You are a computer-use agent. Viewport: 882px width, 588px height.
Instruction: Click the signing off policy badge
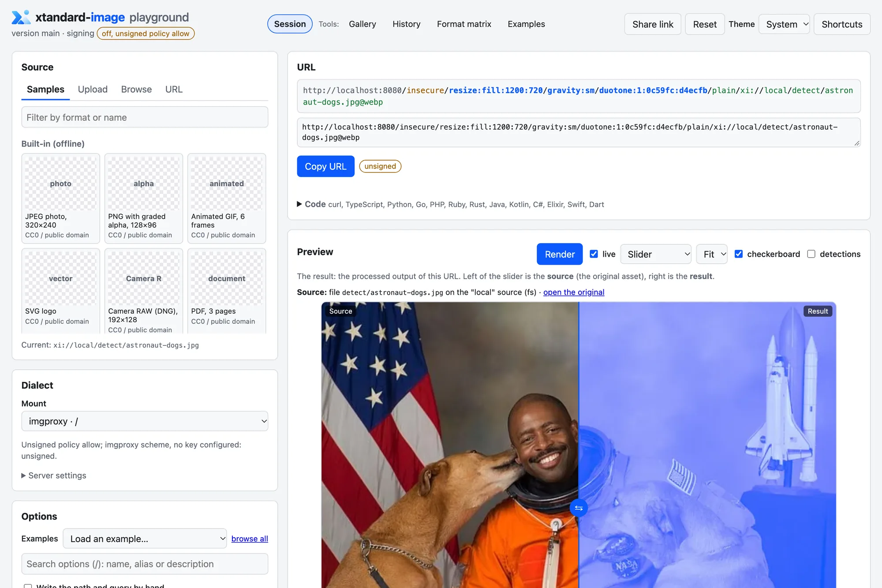tap(146, 34)
